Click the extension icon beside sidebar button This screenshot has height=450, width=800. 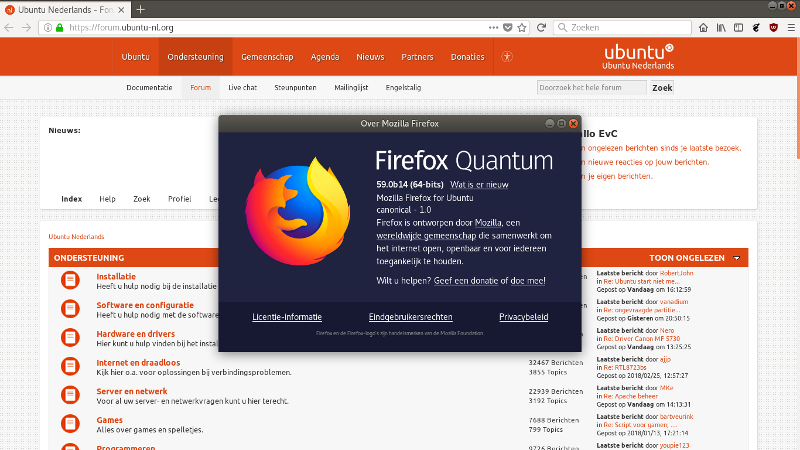pos(756,28)
